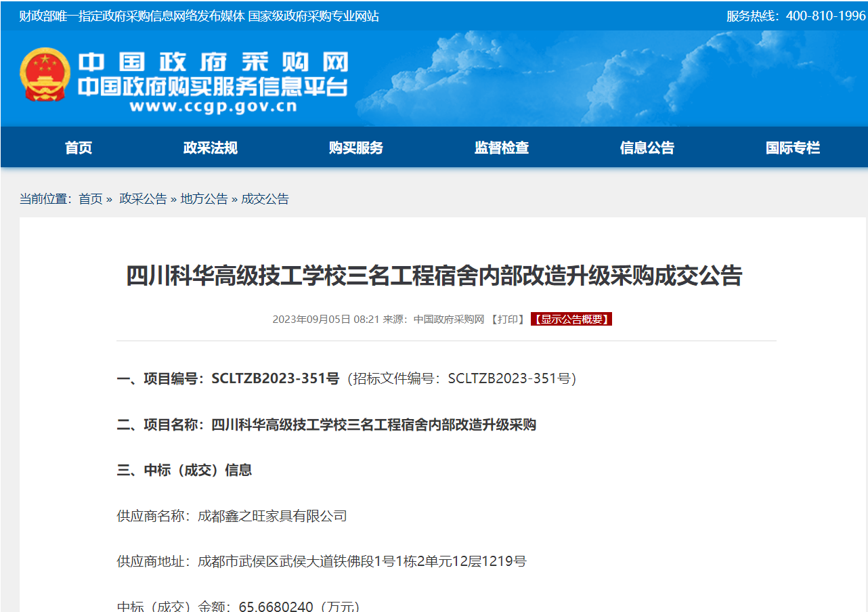Click the service hotline 400-810-1996
This screenshot has height=612, width=868.
pyautogui.click(x=826, y=16)
